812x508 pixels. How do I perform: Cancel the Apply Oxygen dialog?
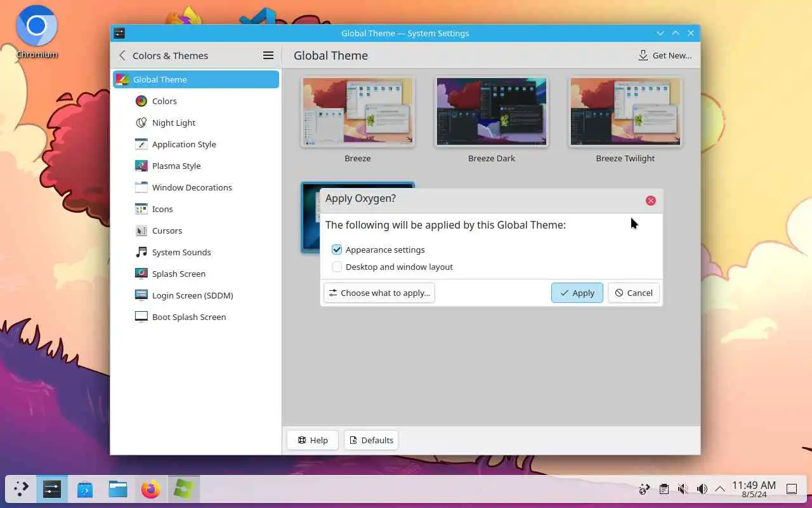634,293
